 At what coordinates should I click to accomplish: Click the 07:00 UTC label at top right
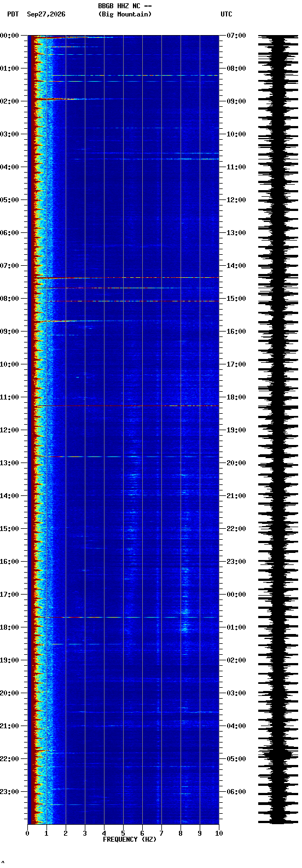click(236, 36)
